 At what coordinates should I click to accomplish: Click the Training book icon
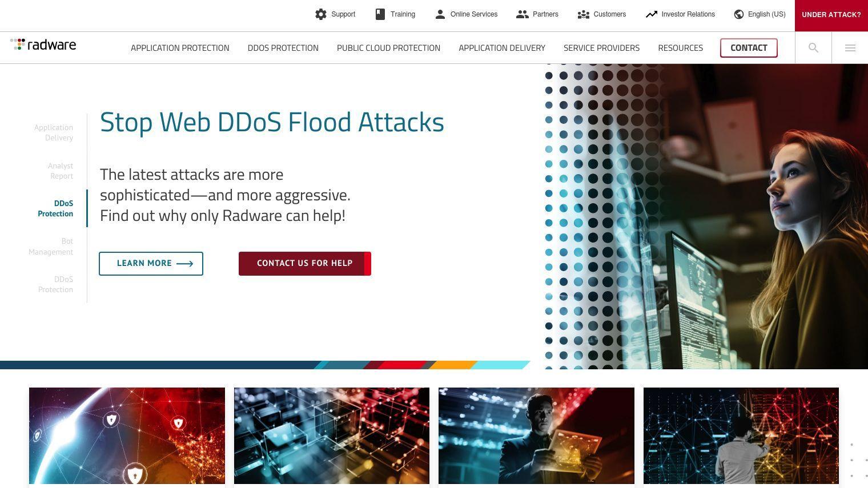380,14
